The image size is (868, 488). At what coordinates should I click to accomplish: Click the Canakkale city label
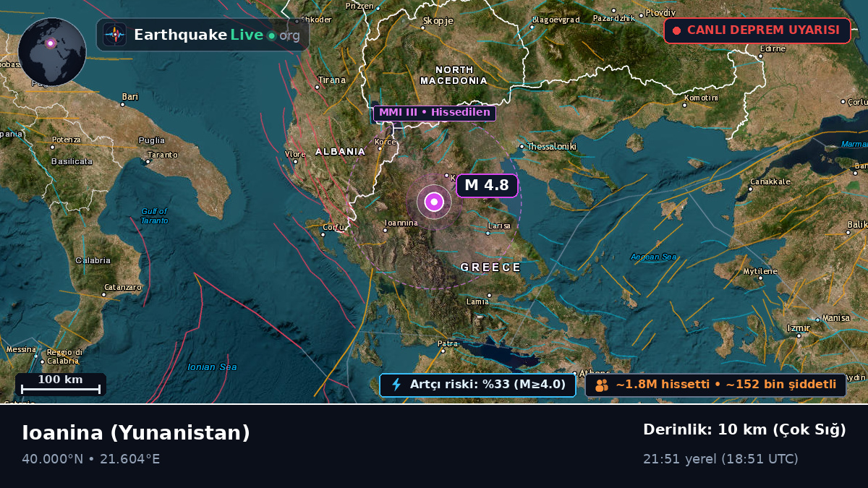click(770, 181)
